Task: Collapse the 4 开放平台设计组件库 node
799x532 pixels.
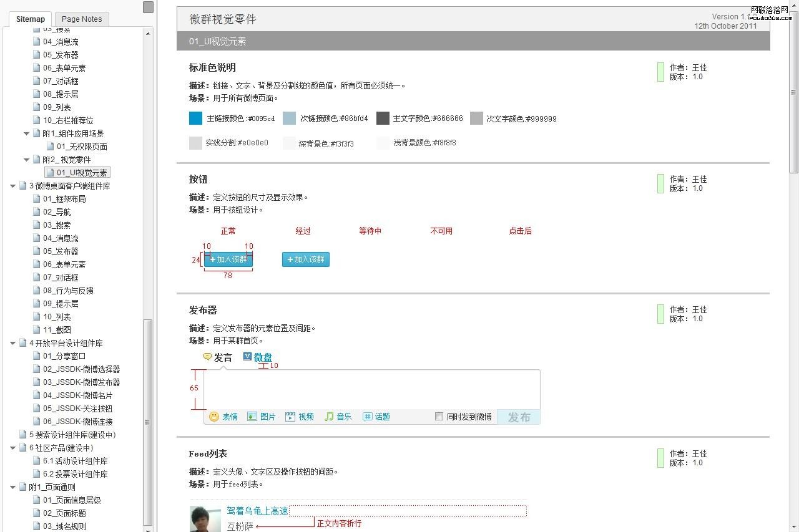Action: pyautogui.click(x=13, y=343)
